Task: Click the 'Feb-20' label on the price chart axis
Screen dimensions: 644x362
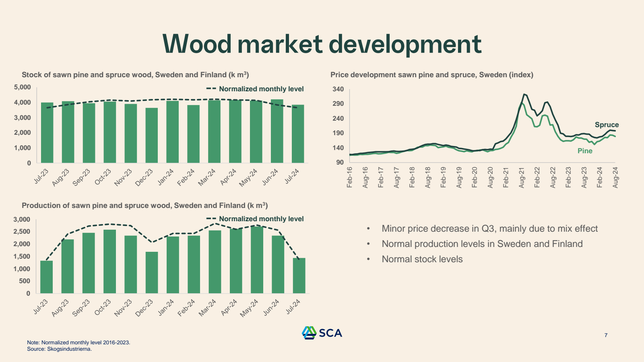Action: (475, 177)
